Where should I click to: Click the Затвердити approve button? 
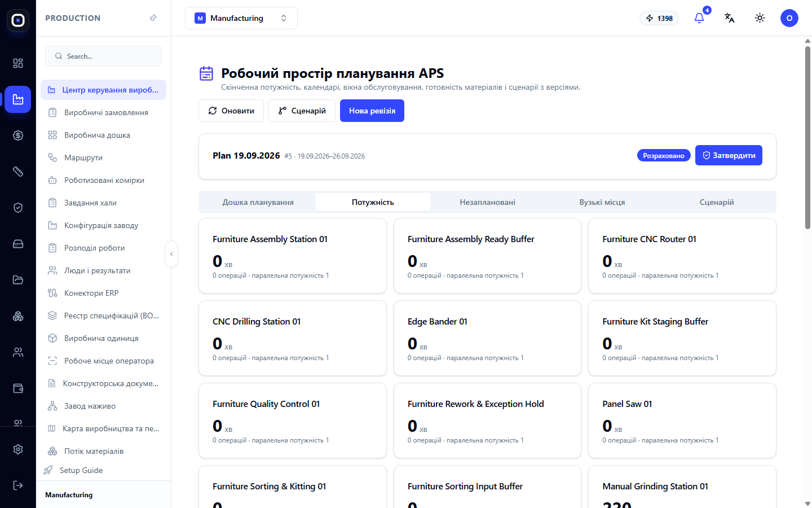coord(729,155)
